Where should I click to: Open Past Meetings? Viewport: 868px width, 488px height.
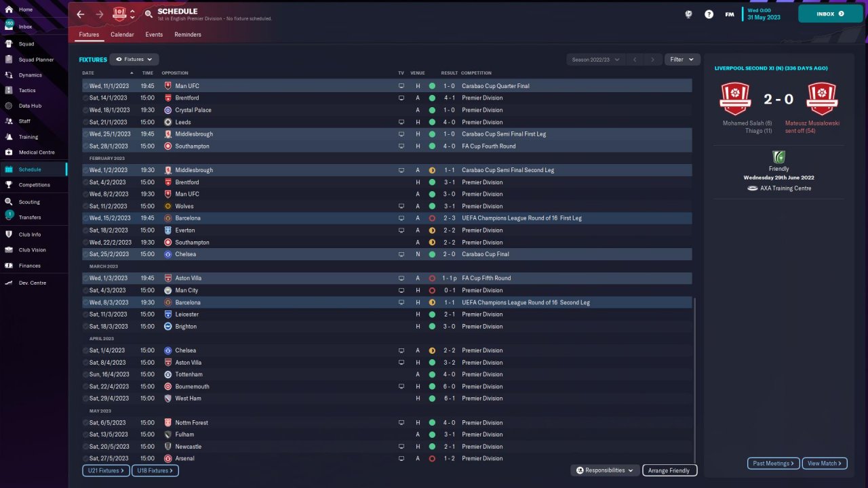(774, 464)
